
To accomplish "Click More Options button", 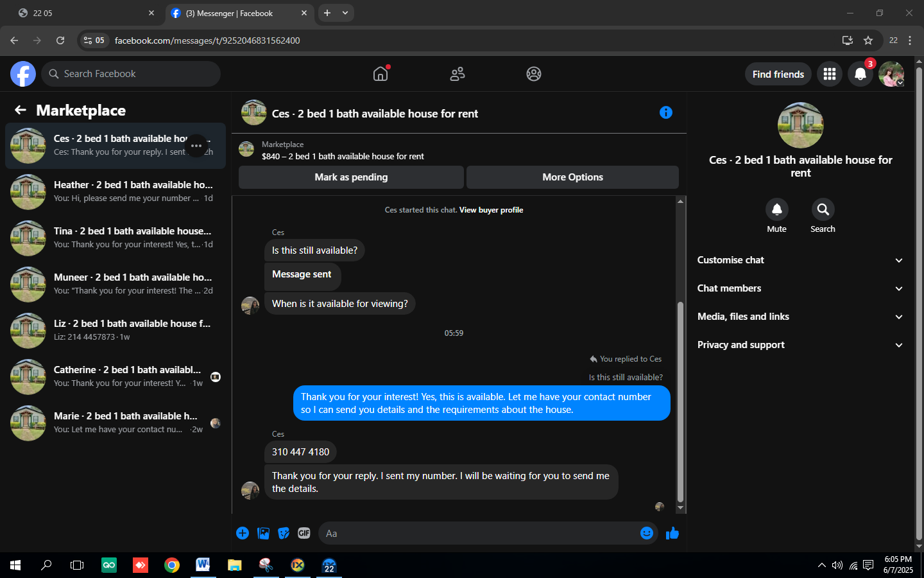I will [x=572, y=177].
